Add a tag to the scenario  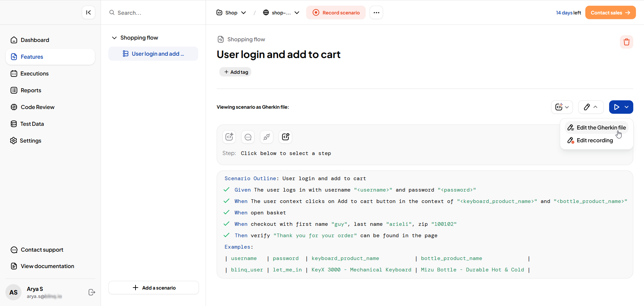click(x=235, y=72)
